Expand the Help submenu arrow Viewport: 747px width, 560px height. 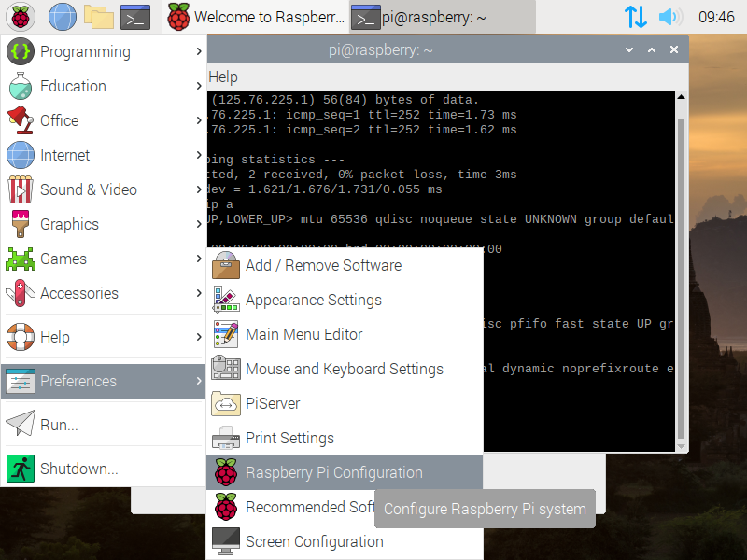click(x=199, y=337)
